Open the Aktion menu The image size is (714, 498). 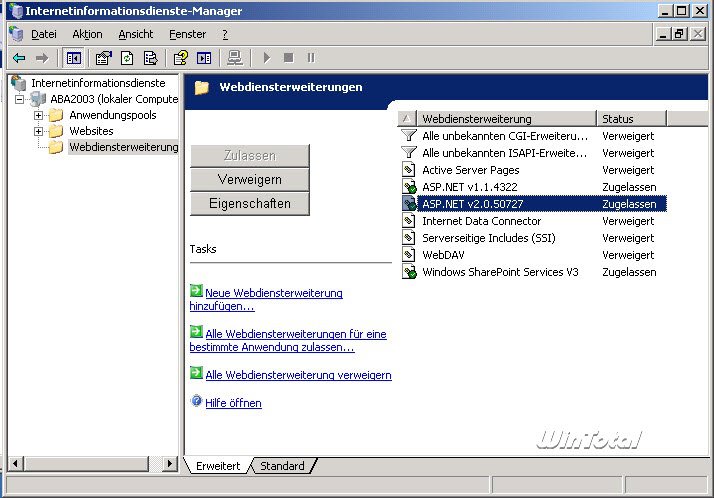point(87,34)
